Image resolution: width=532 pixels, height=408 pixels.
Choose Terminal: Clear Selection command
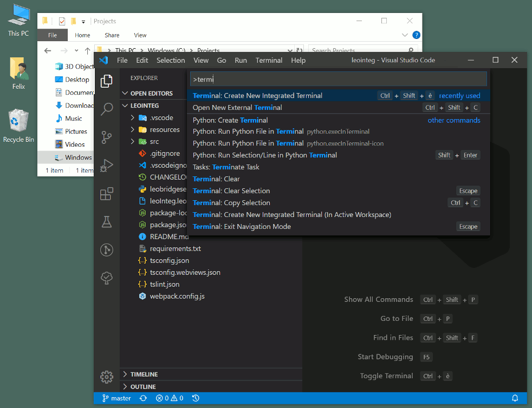338,191
